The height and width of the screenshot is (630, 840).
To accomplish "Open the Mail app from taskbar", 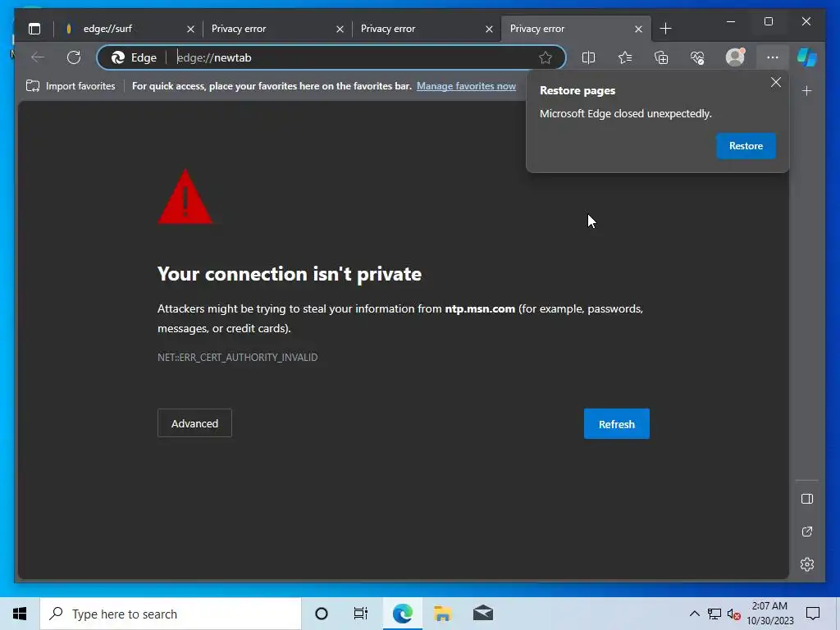I will [482, 614].
